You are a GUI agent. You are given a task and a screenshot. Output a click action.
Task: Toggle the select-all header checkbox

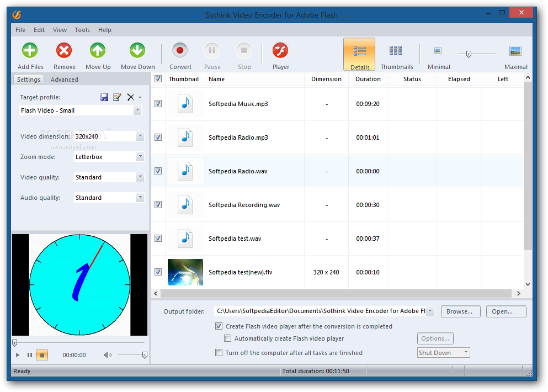[158, 79]
